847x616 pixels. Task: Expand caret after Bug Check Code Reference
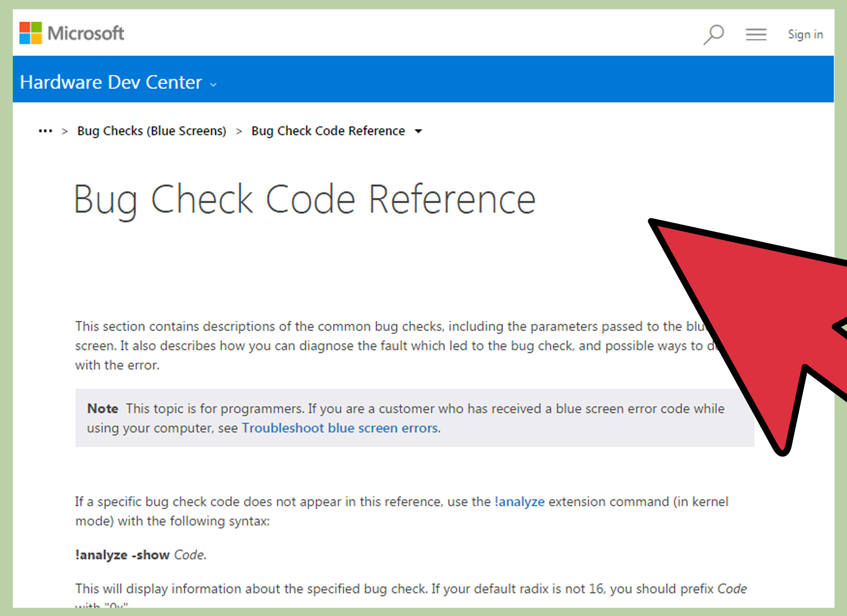click(x=418, y=131)
